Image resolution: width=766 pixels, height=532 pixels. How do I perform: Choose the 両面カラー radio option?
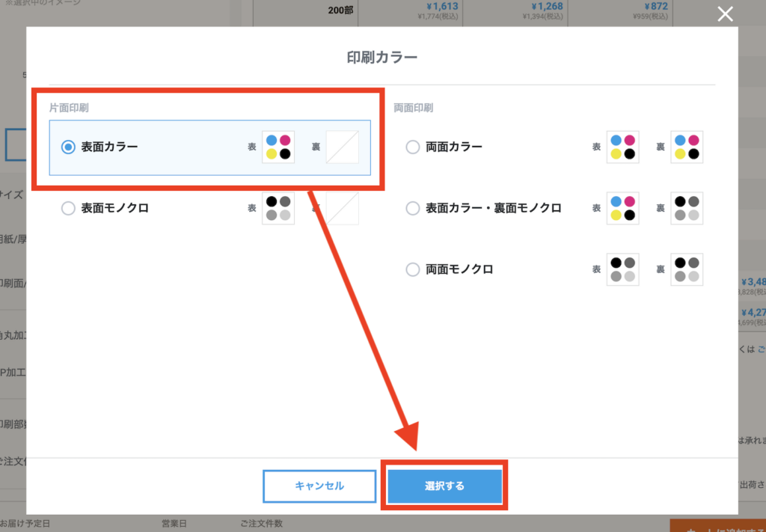(413, 147)
